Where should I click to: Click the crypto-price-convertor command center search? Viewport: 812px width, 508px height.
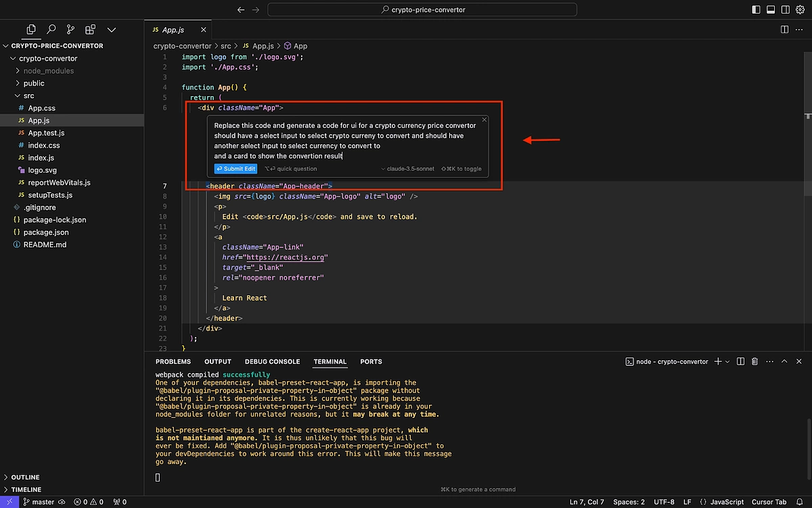coord(422,9)
